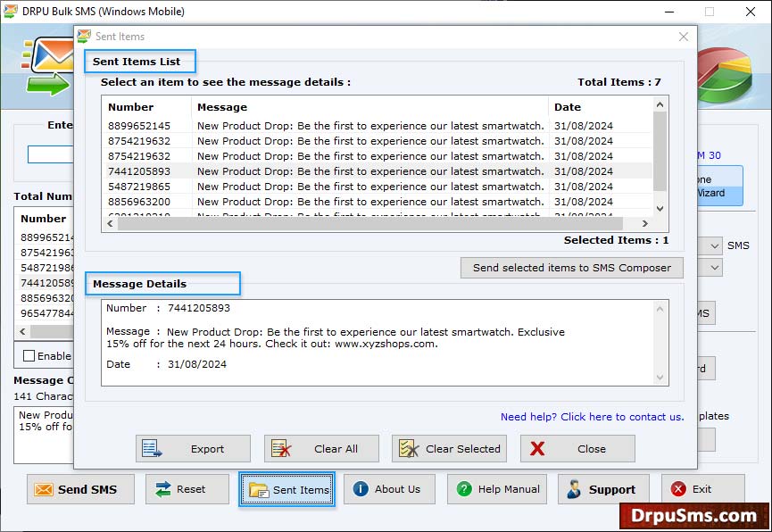Click the 'Selected Items : 1' label
This screenshot has width=772, height=532.
pyautogui.click(x=616, y=240)
